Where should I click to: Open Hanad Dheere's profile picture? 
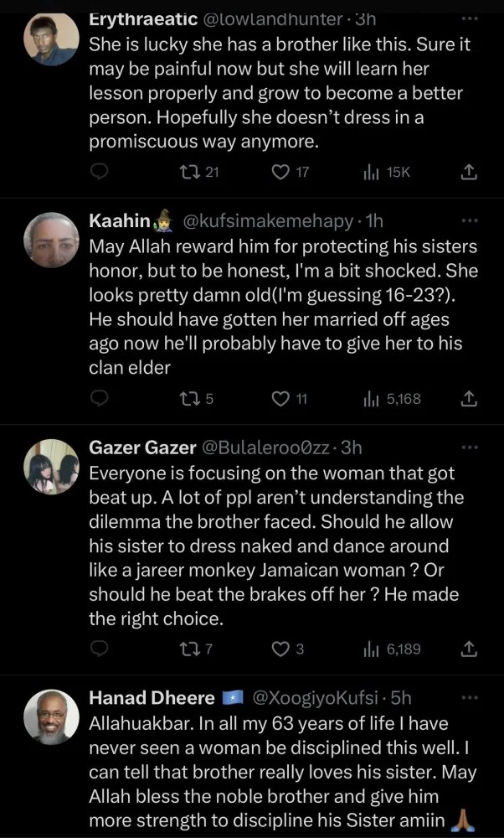51,717
